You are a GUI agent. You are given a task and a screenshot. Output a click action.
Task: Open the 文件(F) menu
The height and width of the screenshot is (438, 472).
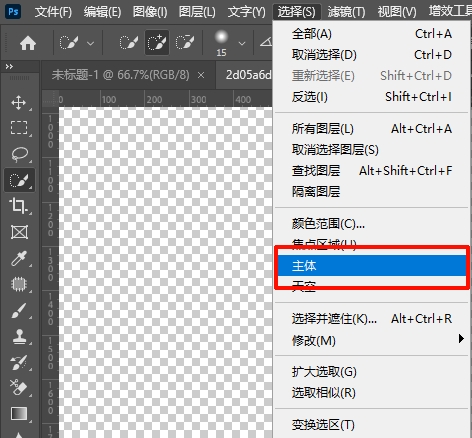[x=53, y=12]
